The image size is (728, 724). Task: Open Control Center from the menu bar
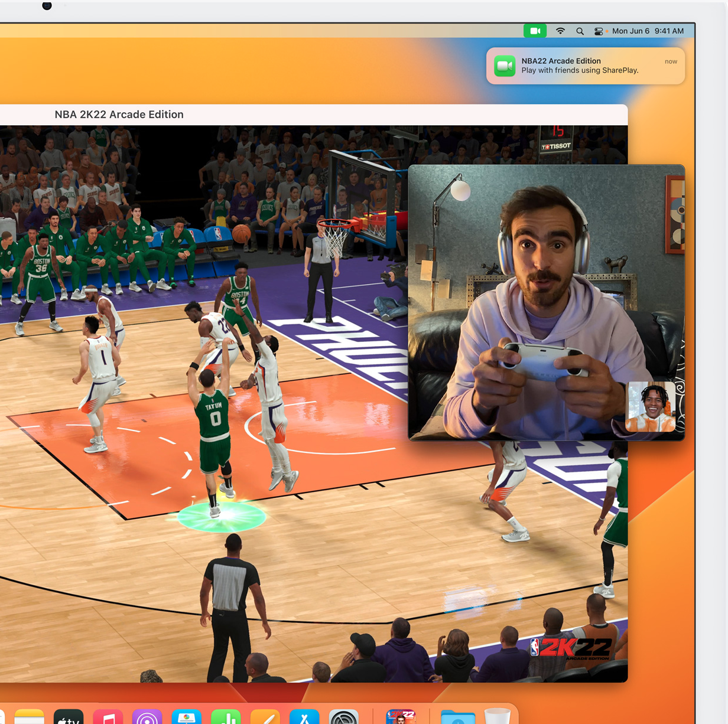pos(598,31)
